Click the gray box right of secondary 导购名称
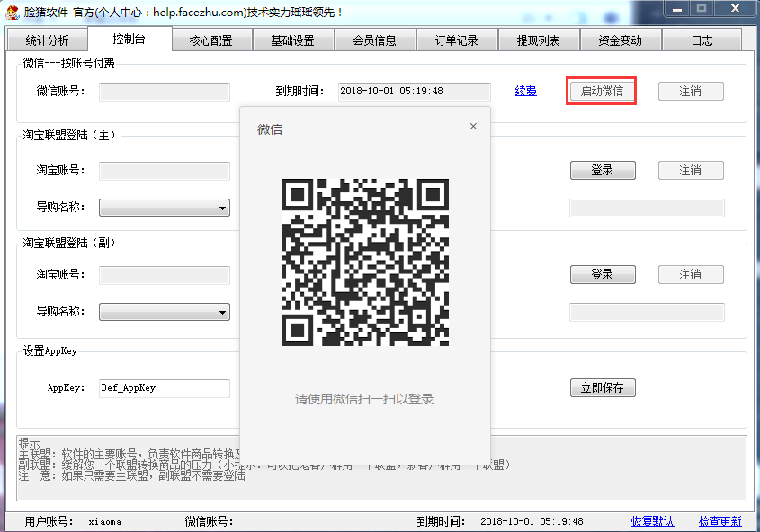Screen dimensions: 760x532 point(647,312)
